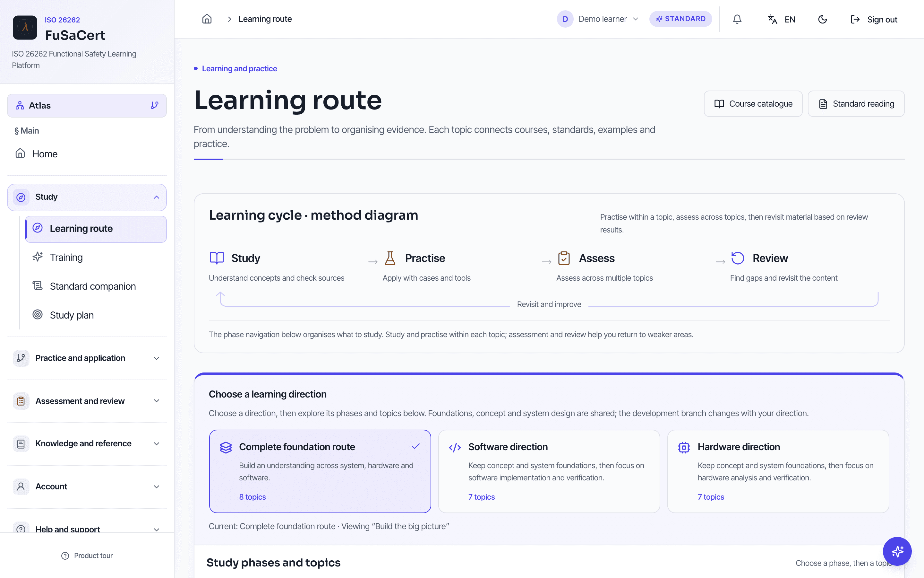Click the Learning route breadcrumb text
Viewport: 924px width, 578px height.
coord(265,19)
